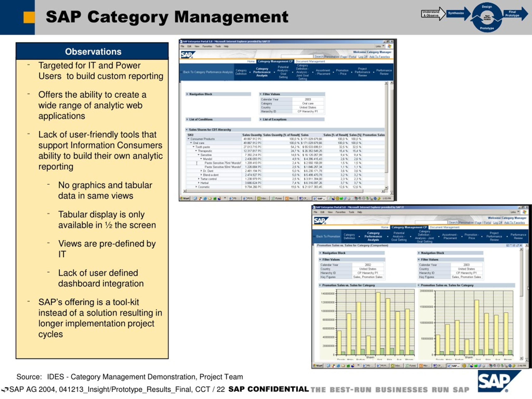This screenshot has height=399, width=532.
Task: Select the SAP taskbar button in the table report window
Action: tap(319, 198)
